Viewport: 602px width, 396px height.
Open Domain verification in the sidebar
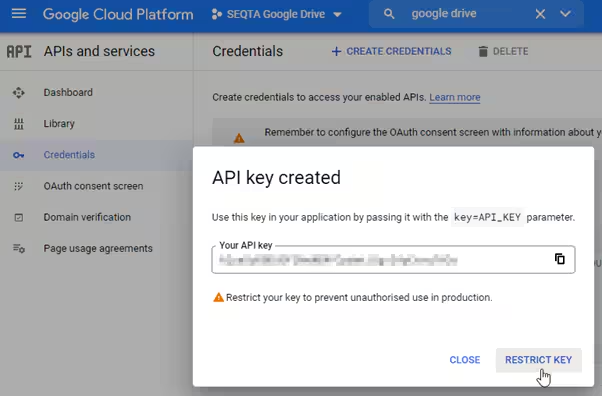pyautogui.click(x=96, y=217)
